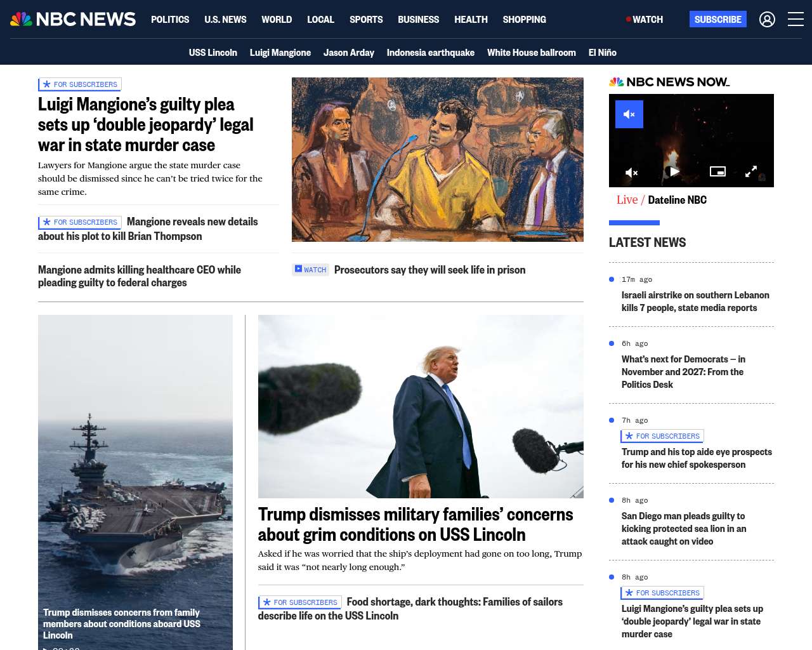The width and height of the screenshot is (812, 650).
Task: Click the courtroom sketch image
Action: point(437,159)
